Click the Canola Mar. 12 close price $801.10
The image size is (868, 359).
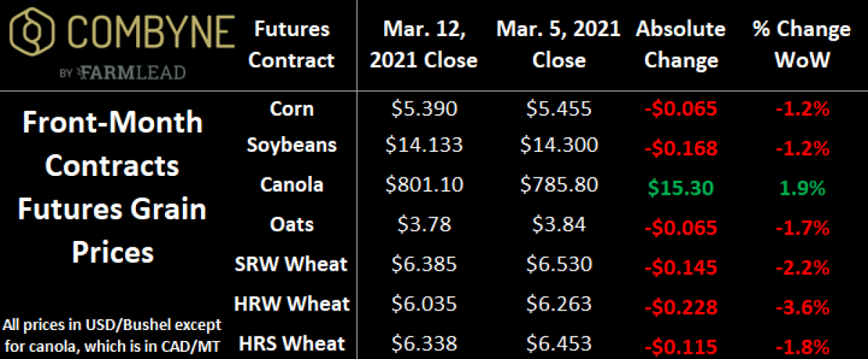424,185
